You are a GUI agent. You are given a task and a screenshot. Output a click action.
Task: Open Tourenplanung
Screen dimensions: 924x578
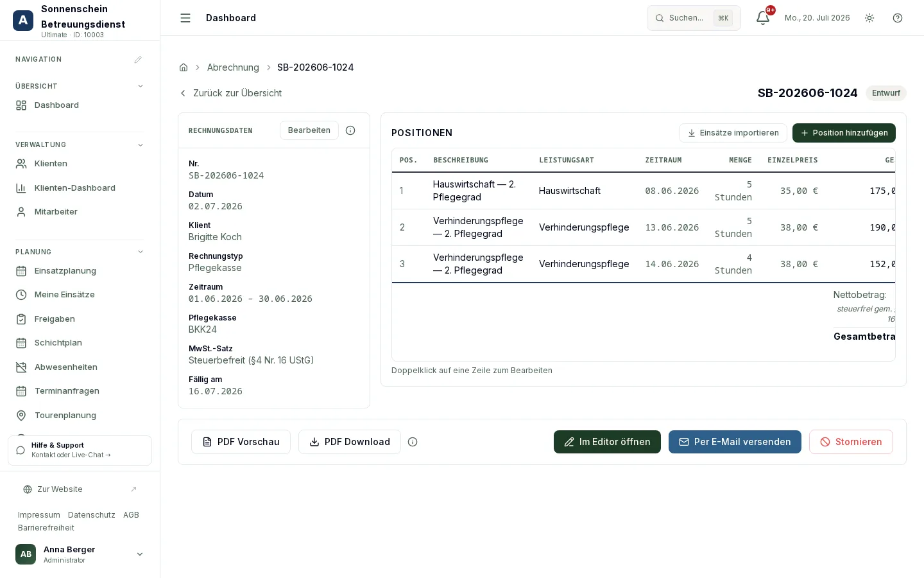coord(80,416)
